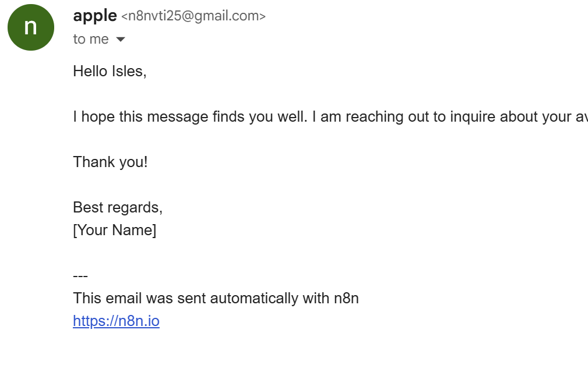
Task: Click the sender address n8nvti25@gmail.com
Action: [x=193, y=16]
